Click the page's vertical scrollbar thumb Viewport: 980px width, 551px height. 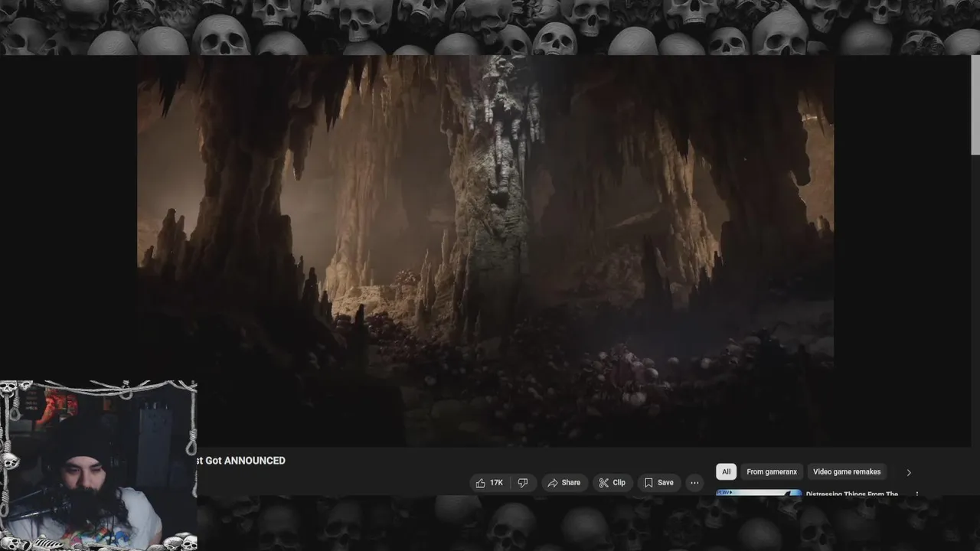975,105
